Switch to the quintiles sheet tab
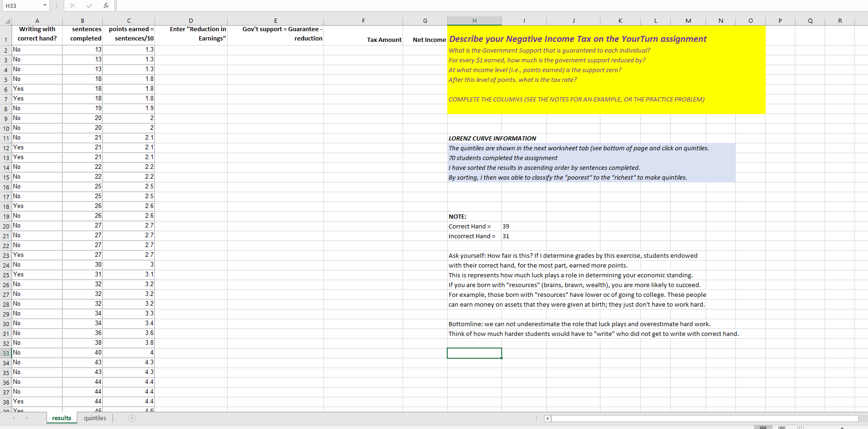 (x=94, y=418)
